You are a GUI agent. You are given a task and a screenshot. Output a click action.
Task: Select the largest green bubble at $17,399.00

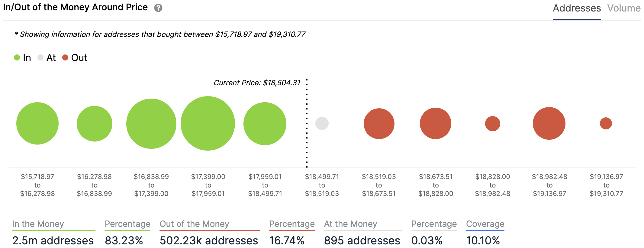coord(208,123)
